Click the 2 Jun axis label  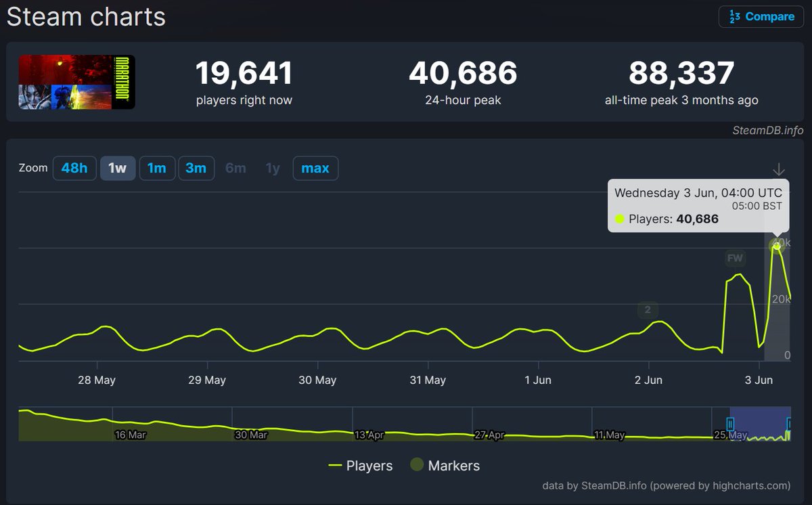point(648,380)
